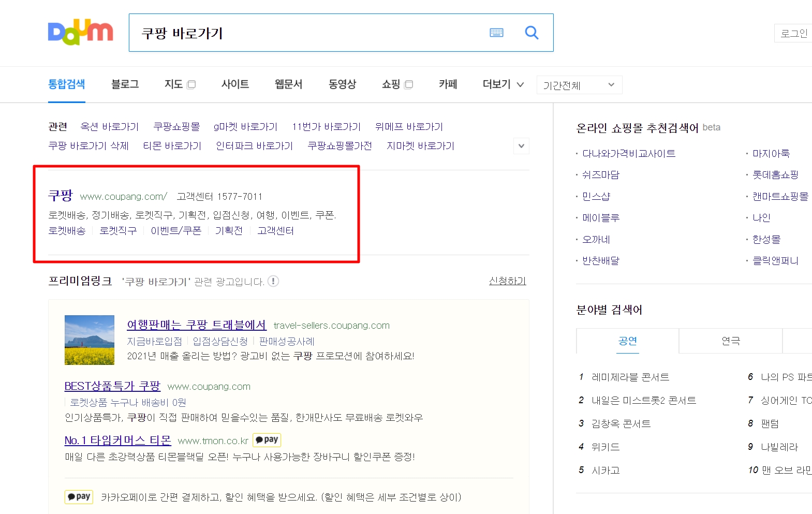
Task: Click the 입점상담신청 link
Action: [220, 342]
